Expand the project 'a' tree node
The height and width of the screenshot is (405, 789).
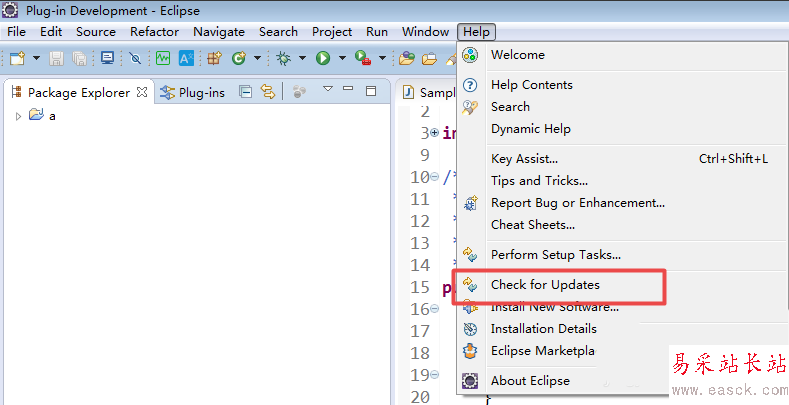tap(19, 116)
